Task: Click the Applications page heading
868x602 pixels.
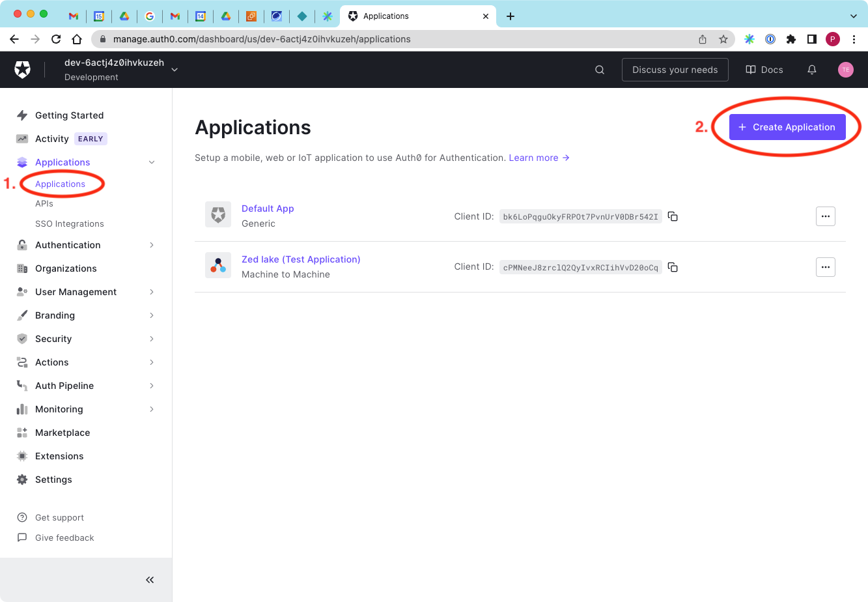Action: pyautogui.click(x=253, y=128)
